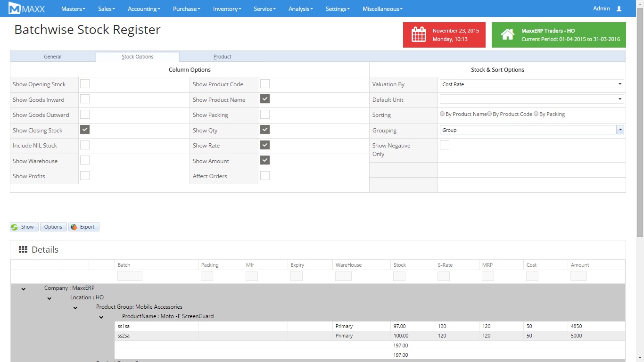Tick the Show Negative Only checkbox
The width and height of the screenshot is (644, 362).
click(444, 145)
